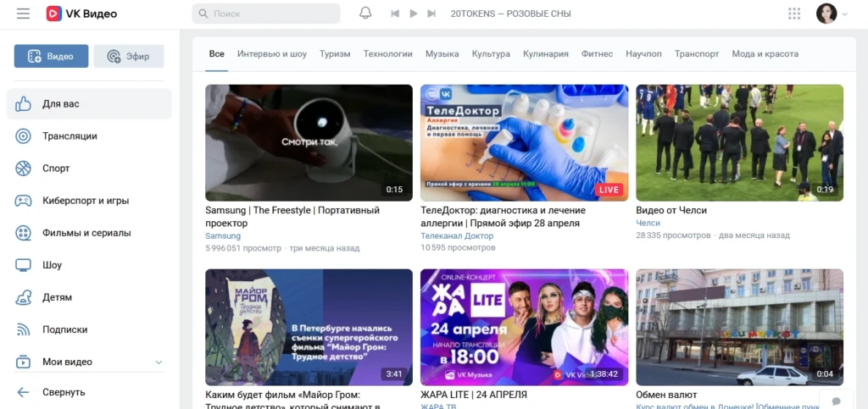This screenshot has width=868, height=409.
Task: Click the Видео от Челси title
Action: [x=671, y=211]
